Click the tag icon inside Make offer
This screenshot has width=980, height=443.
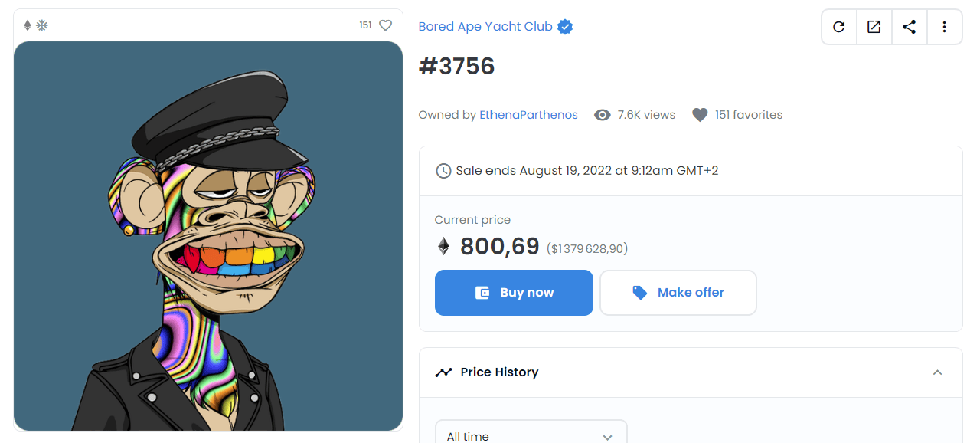(x=640, y=292)
